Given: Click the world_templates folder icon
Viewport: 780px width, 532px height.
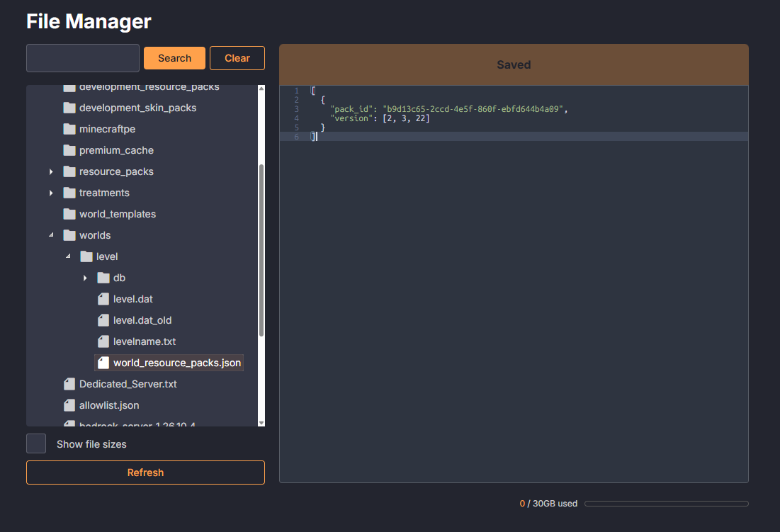Looking at the screenshot, I should coord(69,215).
